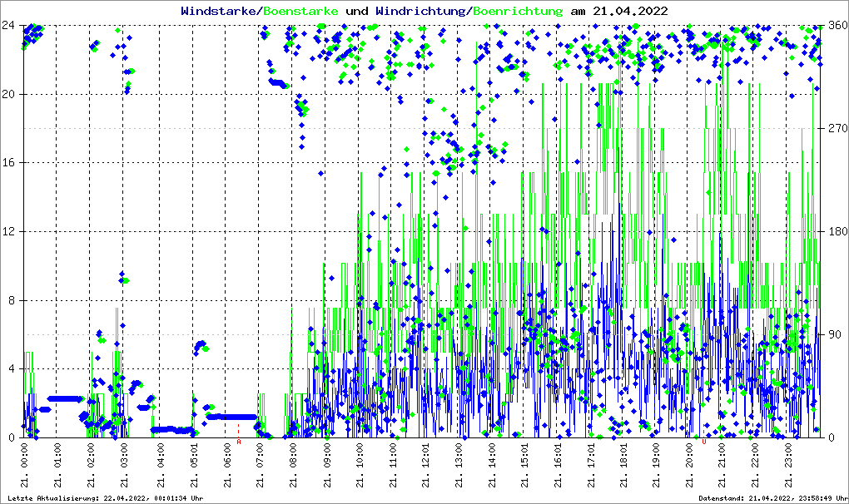Select the 8 label on left axis
Image resolution: width=849 pixels, height=504 pixels.
[x=12, y=300]
